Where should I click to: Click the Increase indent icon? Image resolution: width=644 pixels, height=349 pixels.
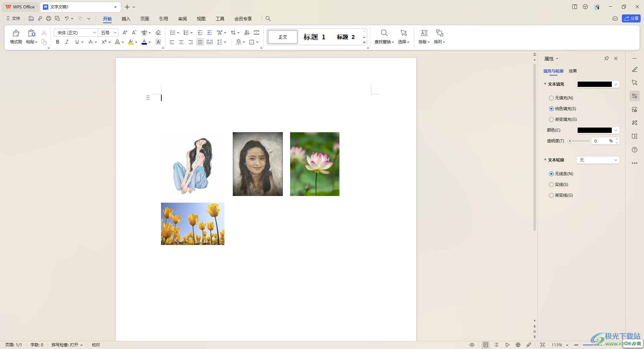(x=209, y=33)
